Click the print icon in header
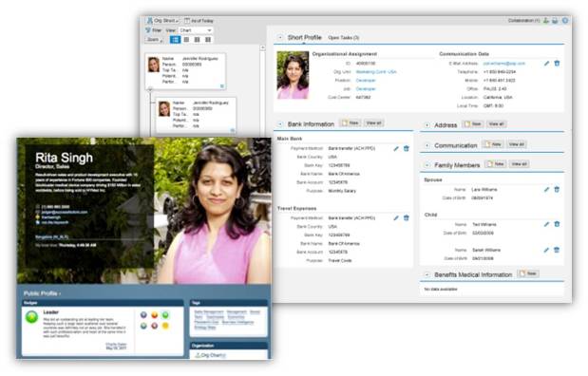This screenshot has height=376, width=588. (555, 20)
